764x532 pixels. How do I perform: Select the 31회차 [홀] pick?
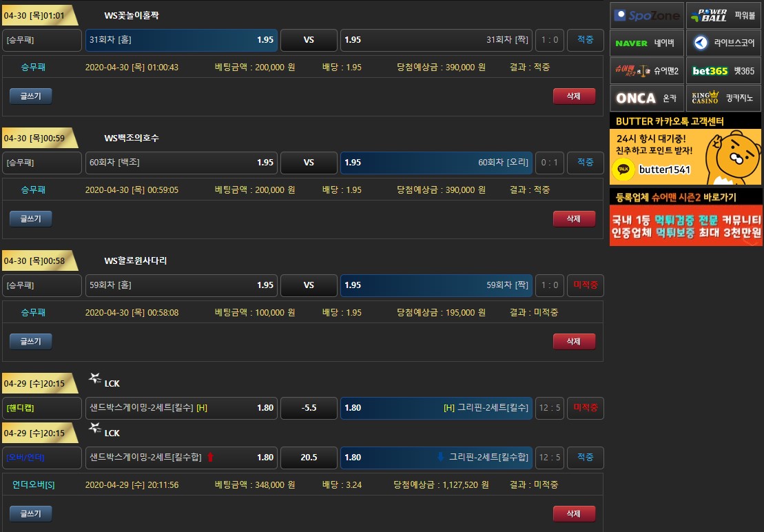181,40
